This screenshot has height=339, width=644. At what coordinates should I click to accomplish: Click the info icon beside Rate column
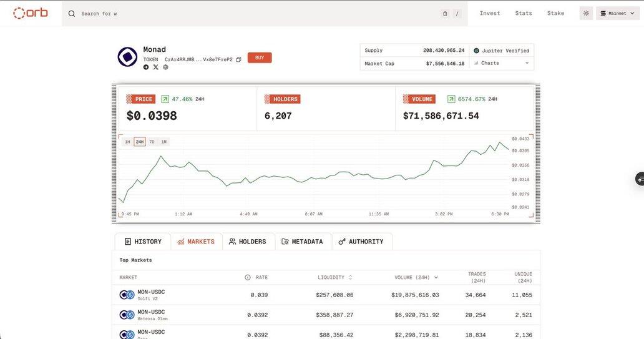[248, 277]
